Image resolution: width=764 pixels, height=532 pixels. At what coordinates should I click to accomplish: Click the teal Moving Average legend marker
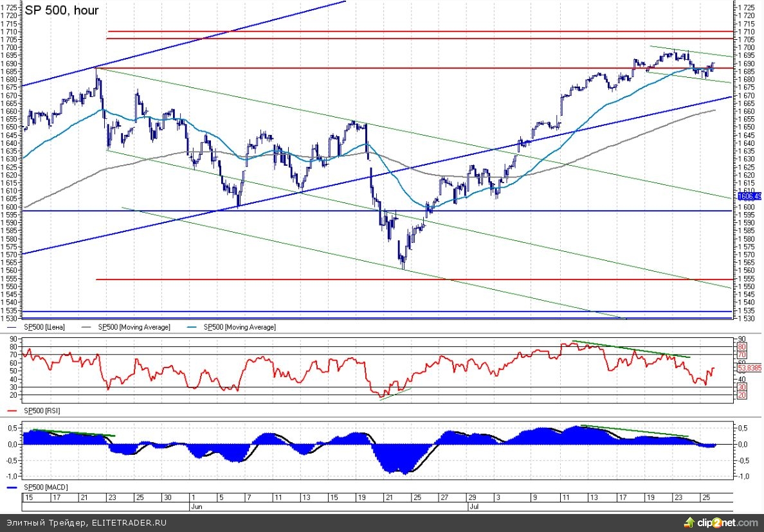193,327
